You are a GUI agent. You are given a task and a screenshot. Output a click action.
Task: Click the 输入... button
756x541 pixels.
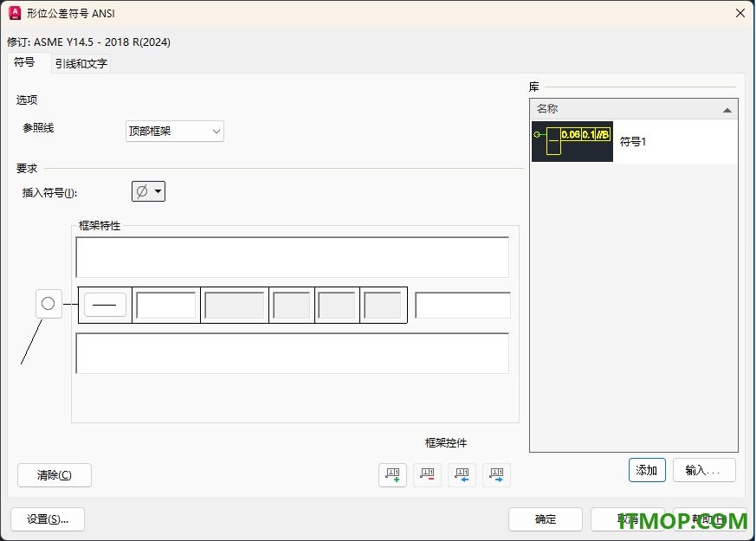[x=704, y=470]
